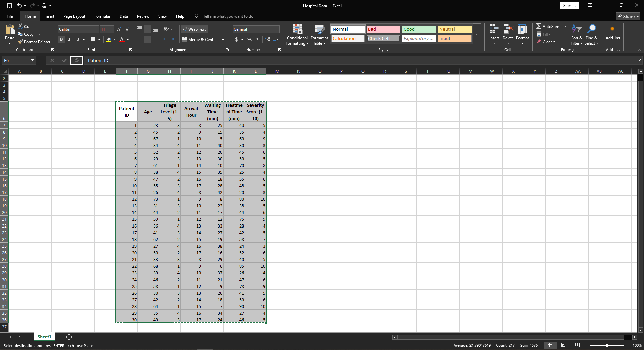The width and height of the screenshot is (644, 350).
Task: Apply the Borders icon to cells
Action: pos(93,39)
